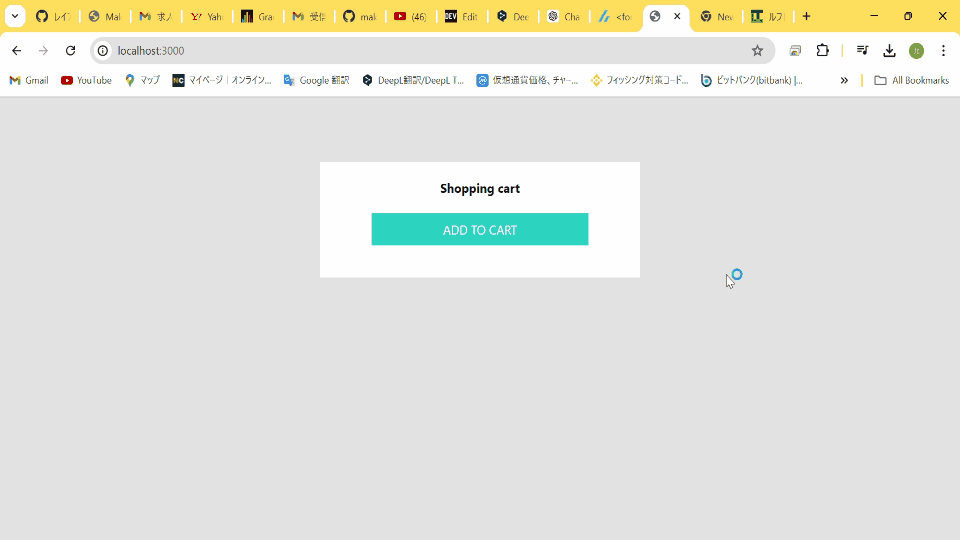Open the 仮想通貨価格 bookmark

pos(527,80)
